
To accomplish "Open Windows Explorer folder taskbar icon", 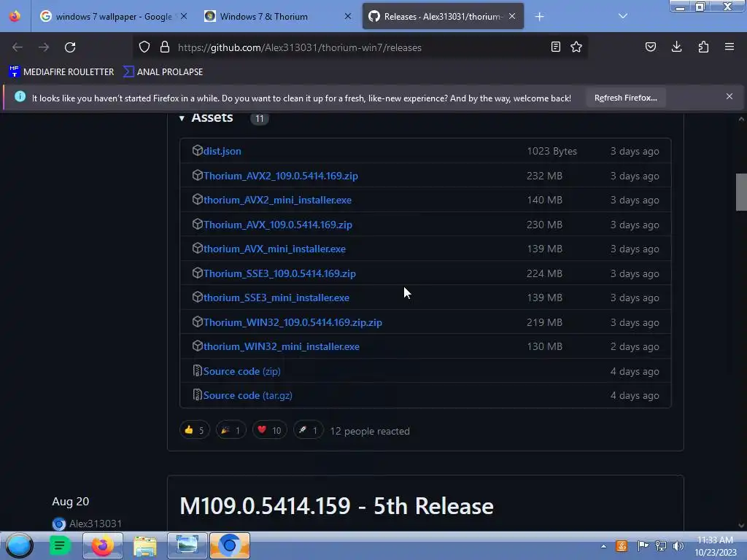I will [x=145, y=546].
